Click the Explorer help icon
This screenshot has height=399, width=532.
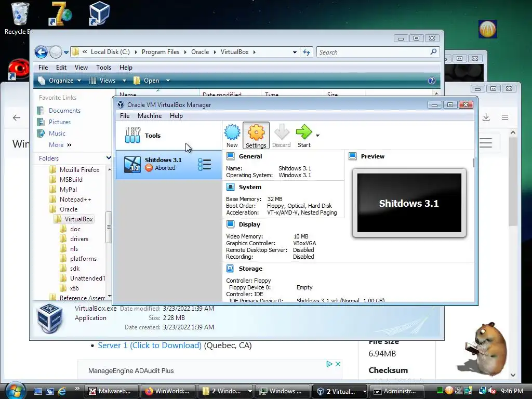[432, 81]
